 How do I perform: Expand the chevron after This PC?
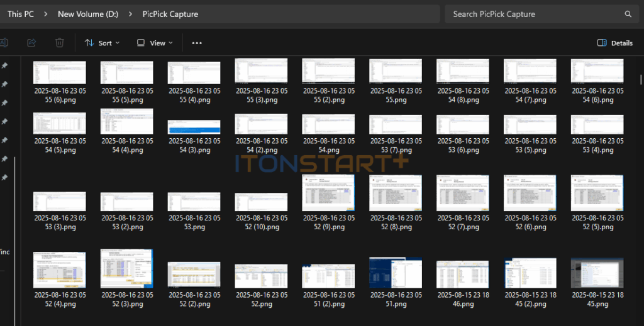click(x=46, y=14)
